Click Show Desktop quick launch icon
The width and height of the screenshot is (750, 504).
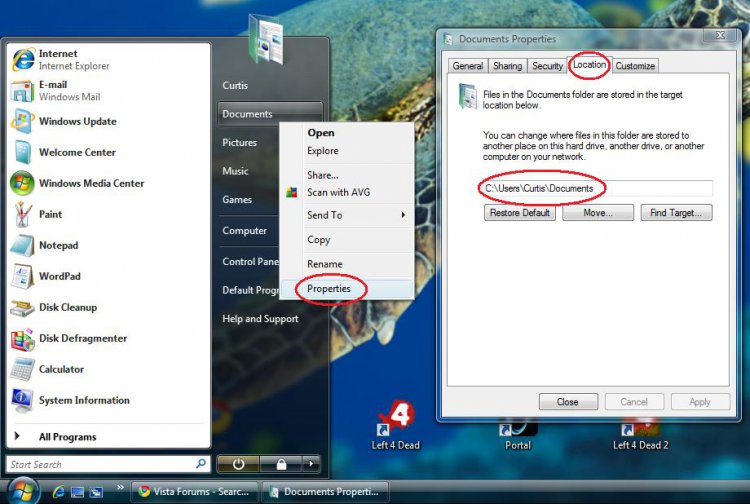click(x=77, y=492)
